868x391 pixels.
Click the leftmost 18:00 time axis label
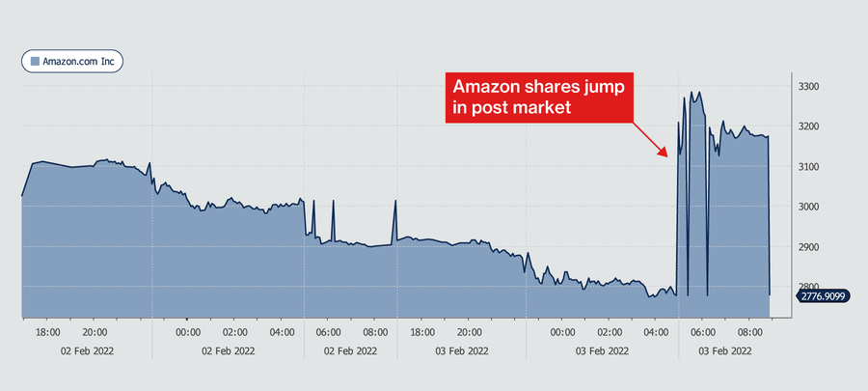click(47, 332)
